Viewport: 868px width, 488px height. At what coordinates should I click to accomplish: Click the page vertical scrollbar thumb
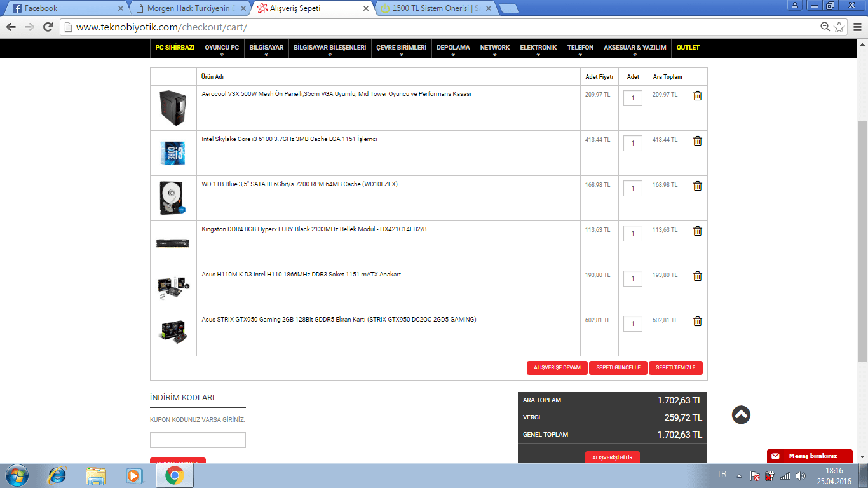[862, 241]
